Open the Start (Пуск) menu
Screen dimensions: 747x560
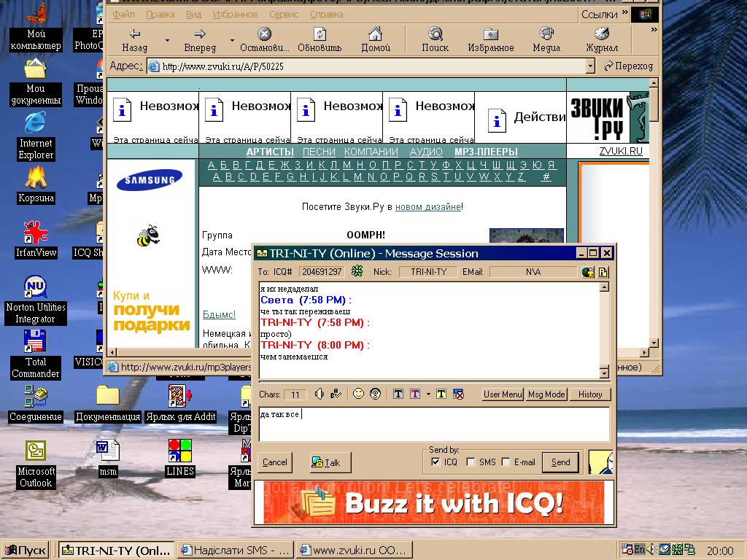click(26, 551)
